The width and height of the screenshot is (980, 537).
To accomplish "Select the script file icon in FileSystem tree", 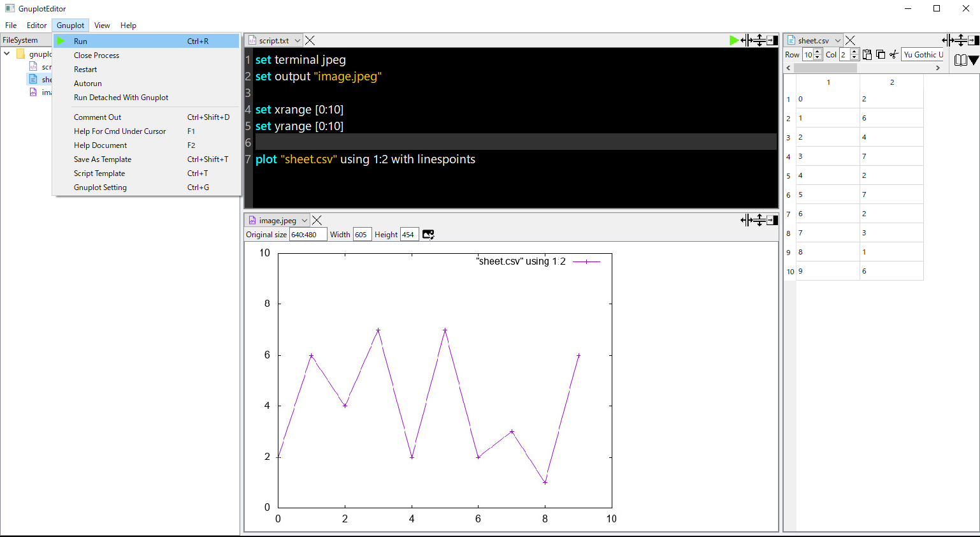I will pos(33,66).
